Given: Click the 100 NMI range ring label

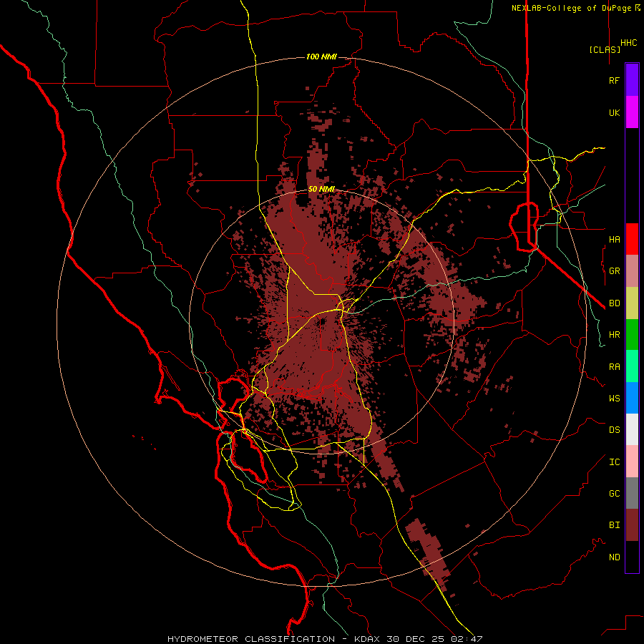Looking at the screenshot, I should [321, 57].
